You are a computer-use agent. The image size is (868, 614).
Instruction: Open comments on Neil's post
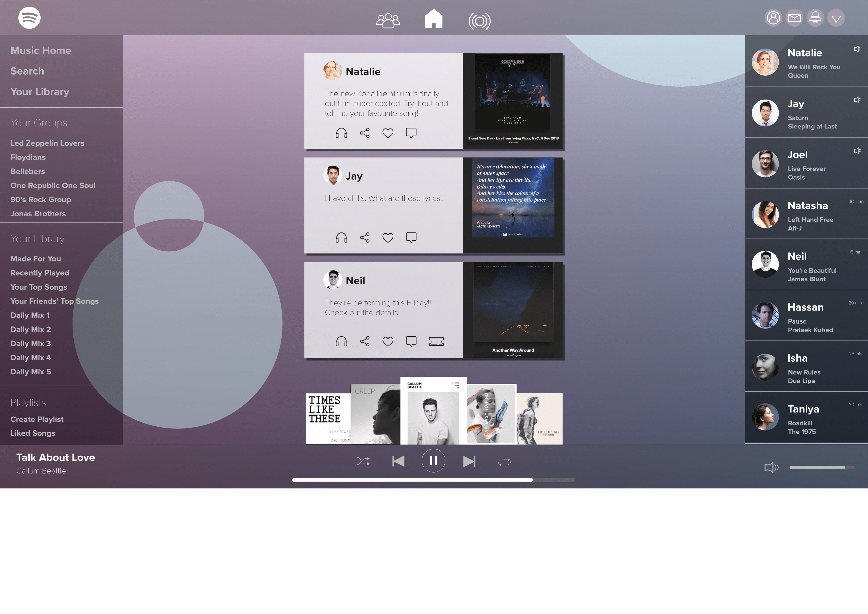point(411,341)
